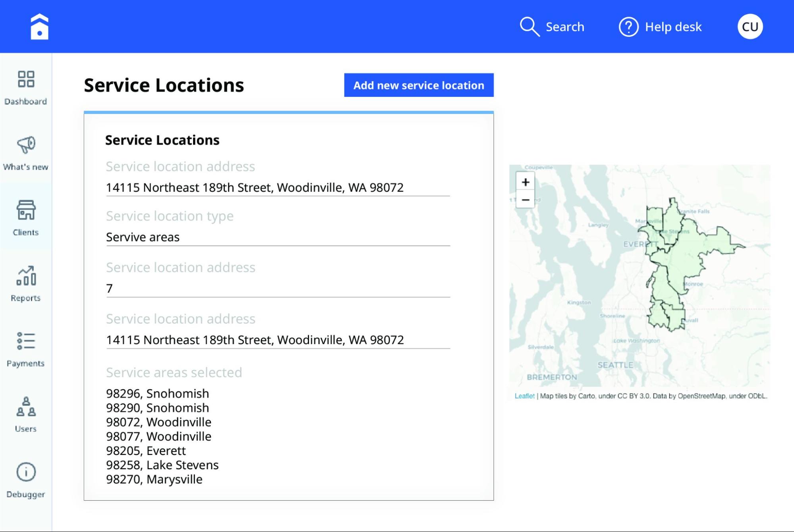Click the Service Locations page heading
Image resolution: width=794 pixels, height=532 pixels.
pyautogui.click(x=164, y=85)
